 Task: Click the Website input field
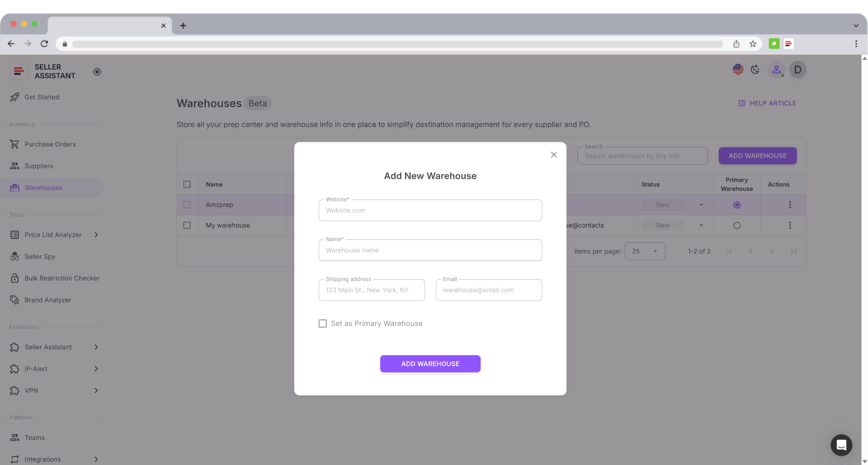pos(430,210)
